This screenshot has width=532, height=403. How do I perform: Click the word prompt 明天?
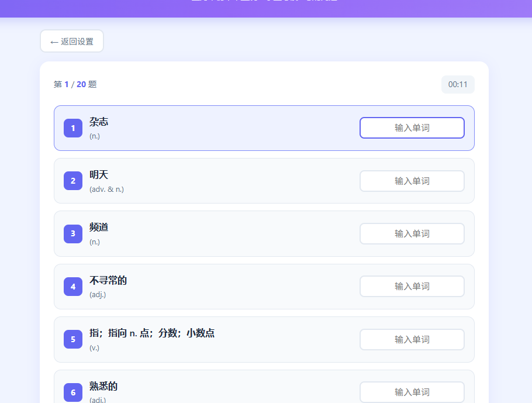[x=99, y=175]
